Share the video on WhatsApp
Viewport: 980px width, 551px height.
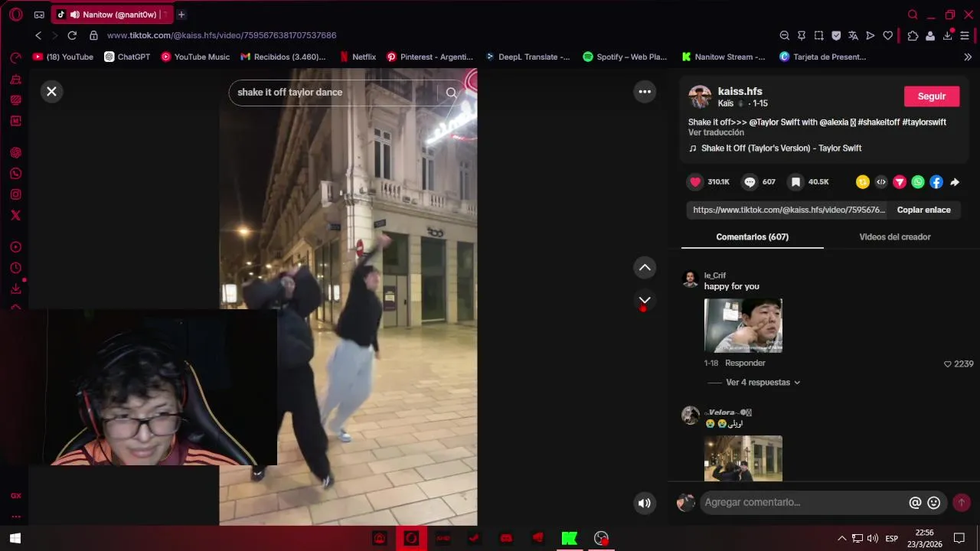[918, 182]
